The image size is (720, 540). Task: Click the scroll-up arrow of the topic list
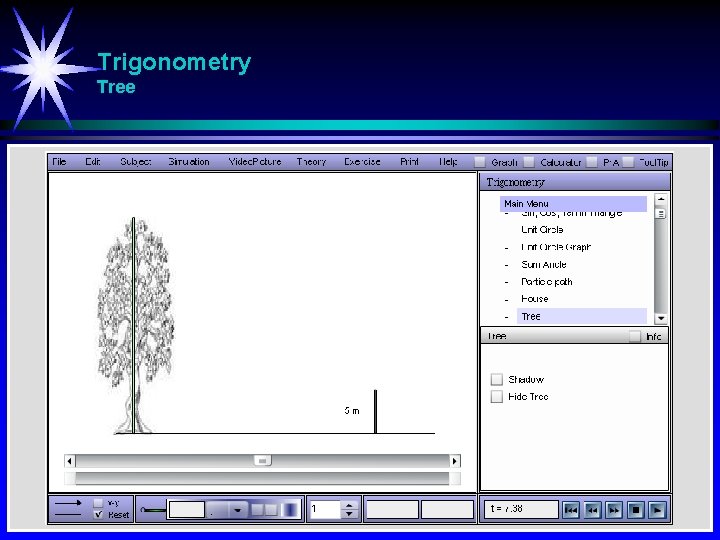point(661,199)
